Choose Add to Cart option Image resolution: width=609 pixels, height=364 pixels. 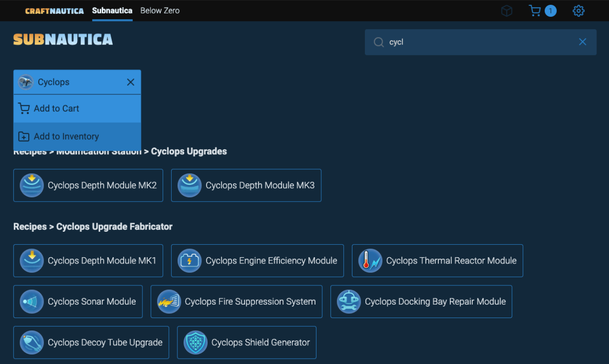click(77, 109)
